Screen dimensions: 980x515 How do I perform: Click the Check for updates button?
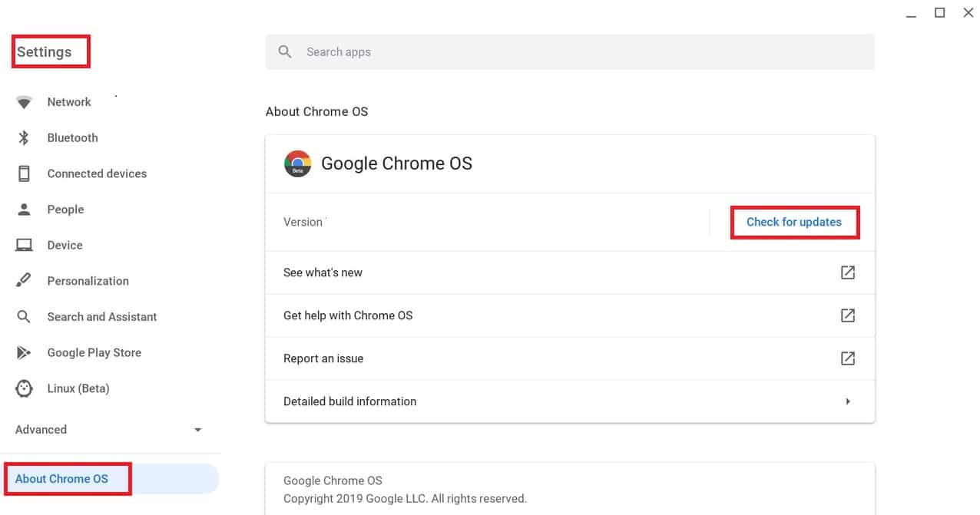tap(794, 222)
